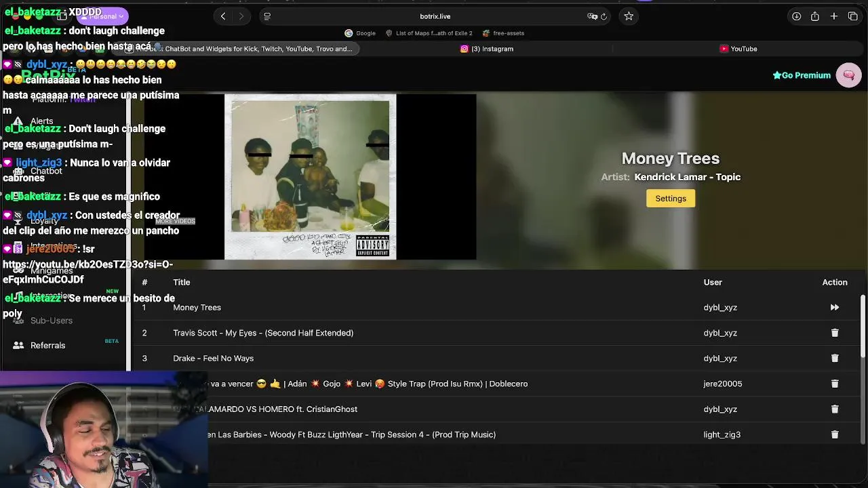Click the Referrals people icon in sidebar
This screenshot has width=868, height=488.
click(18, 346)
